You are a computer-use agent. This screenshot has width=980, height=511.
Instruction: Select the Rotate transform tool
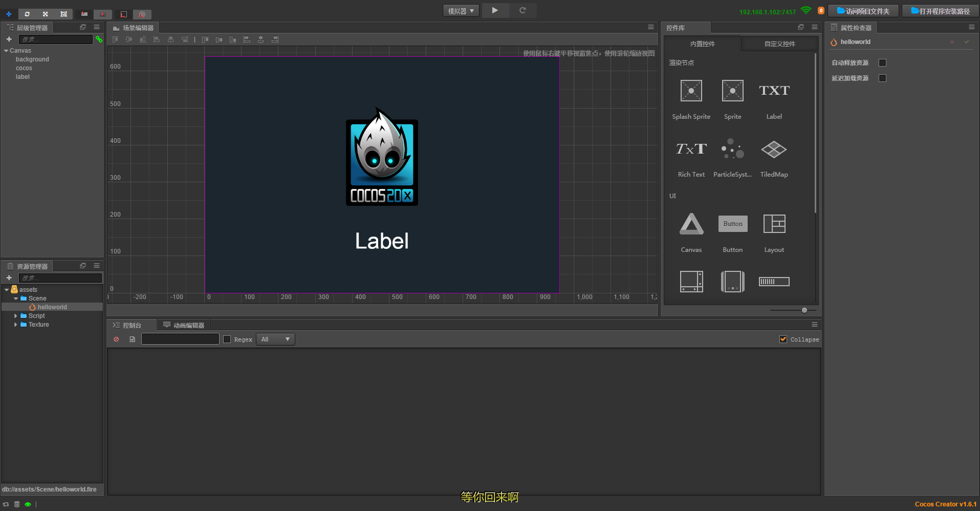click(x=27, y=14)
